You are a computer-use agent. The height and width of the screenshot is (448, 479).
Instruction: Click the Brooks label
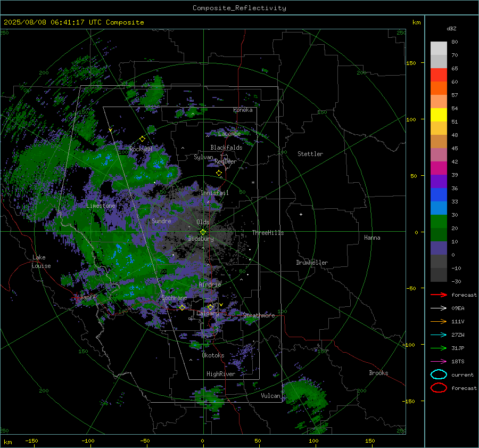coord(378,373)
